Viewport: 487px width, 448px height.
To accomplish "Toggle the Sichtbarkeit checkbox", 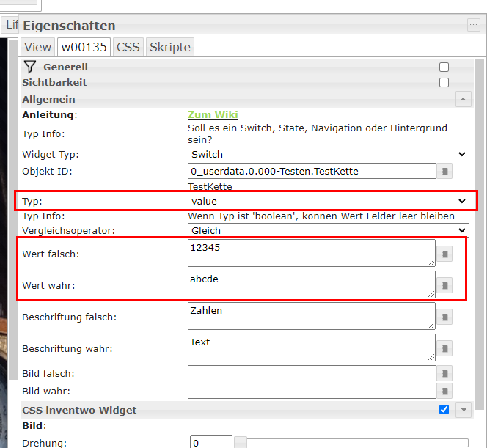I will [444, 83].
